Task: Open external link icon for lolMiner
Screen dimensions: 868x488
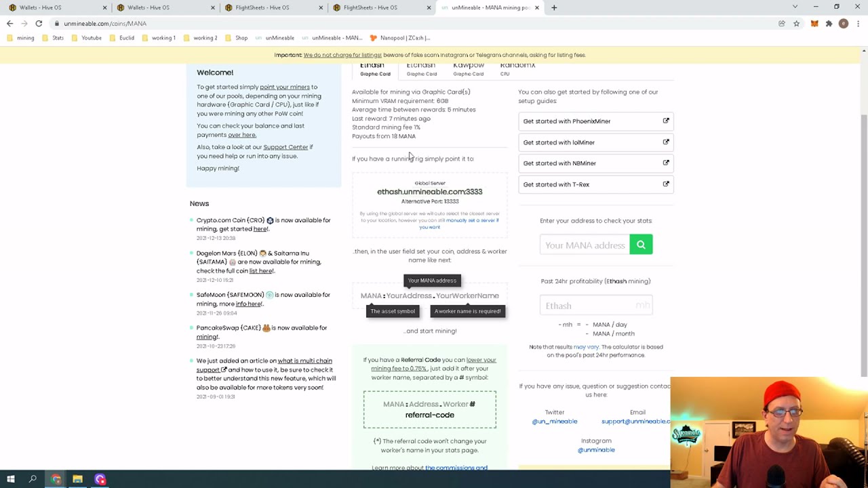Action: pos(666,142)
